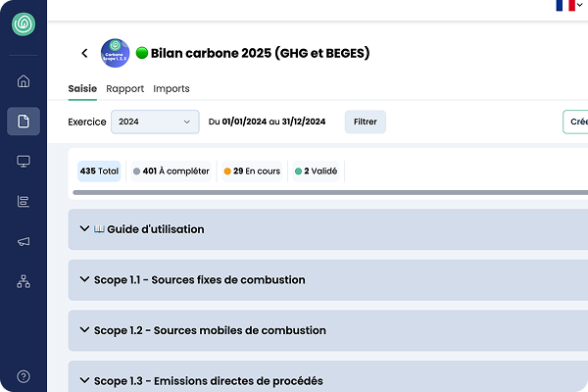
Task: Open the organization hierarchy icon
Action: [24, 282]
